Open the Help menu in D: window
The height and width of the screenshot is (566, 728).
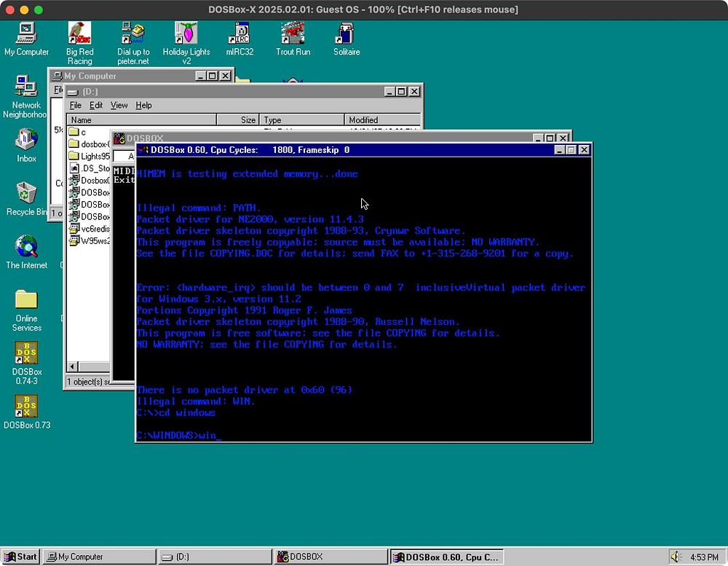pos(143,106)
